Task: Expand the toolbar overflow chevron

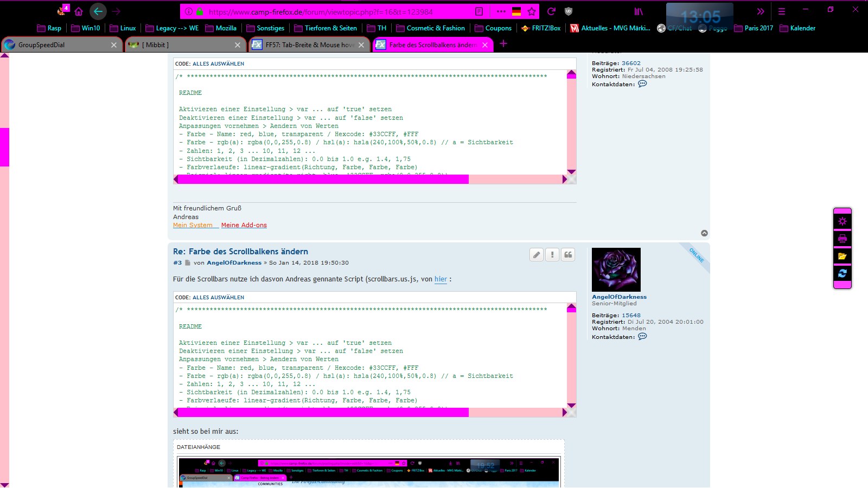Action: (760, 11)
